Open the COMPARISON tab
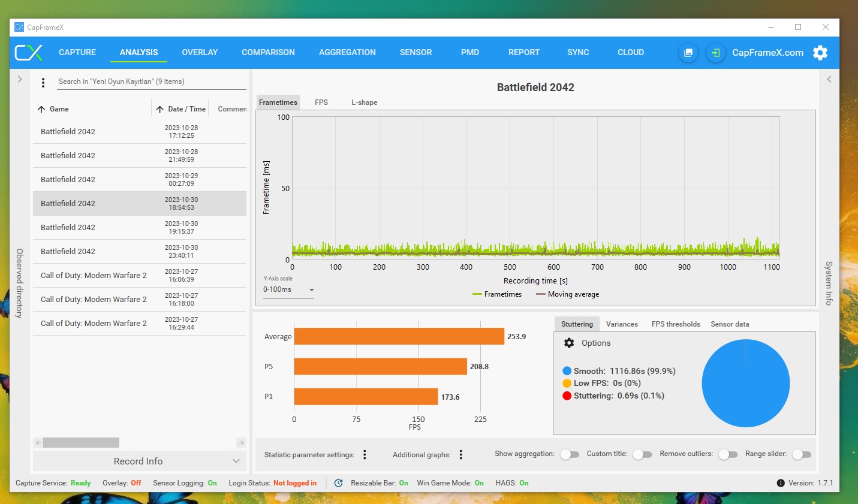The height and width of the screenshot is (504, 858). coord(268,53)
